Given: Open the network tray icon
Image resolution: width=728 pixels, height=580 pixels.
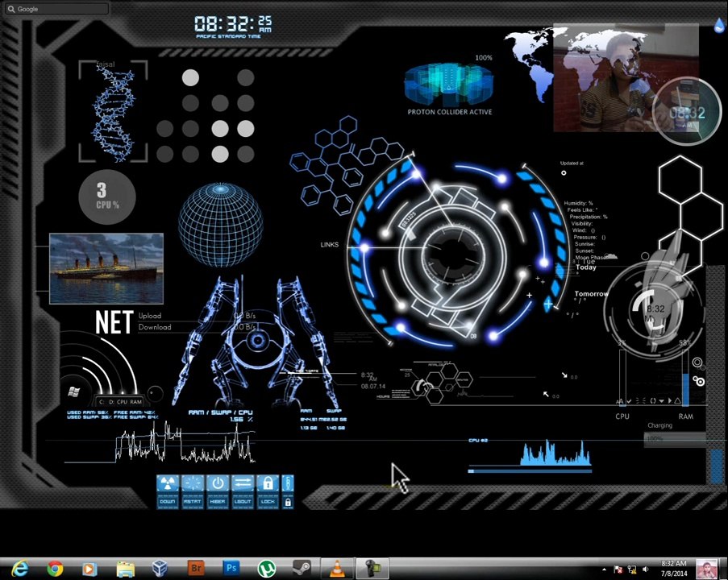Looking at the screenshot, I should [x=632, y=569].
